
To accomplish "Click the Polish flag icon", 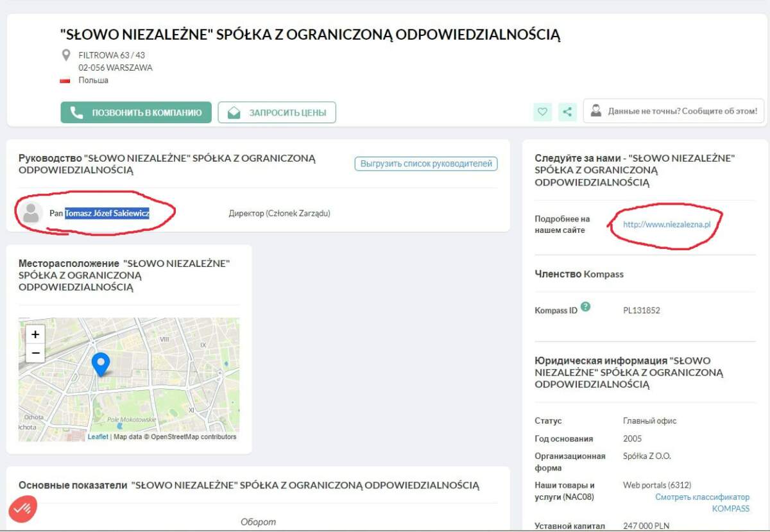I will [x=65, y=81].
